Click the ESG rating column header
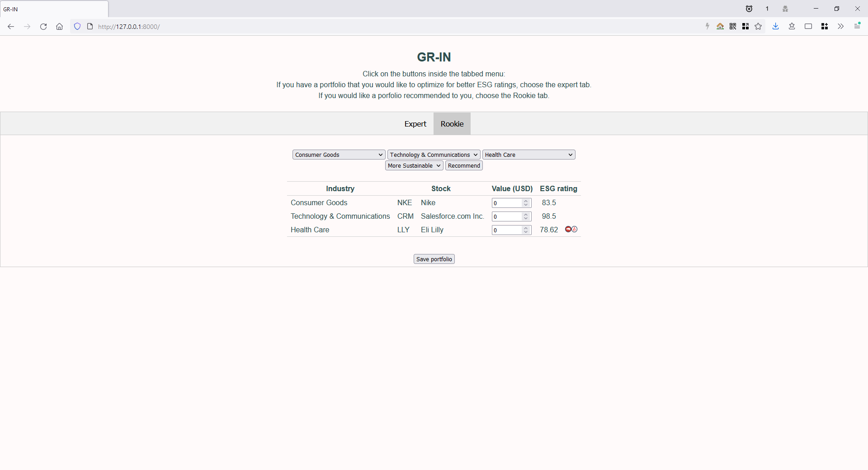Viewport: 868px width, 470px height. (x=558, y=188)
